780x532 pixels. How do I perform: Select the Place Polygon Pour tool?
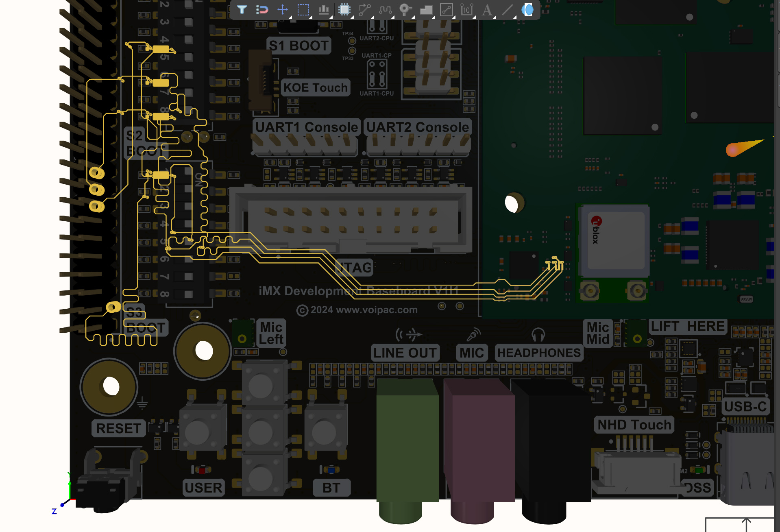(x=426, y=9)
